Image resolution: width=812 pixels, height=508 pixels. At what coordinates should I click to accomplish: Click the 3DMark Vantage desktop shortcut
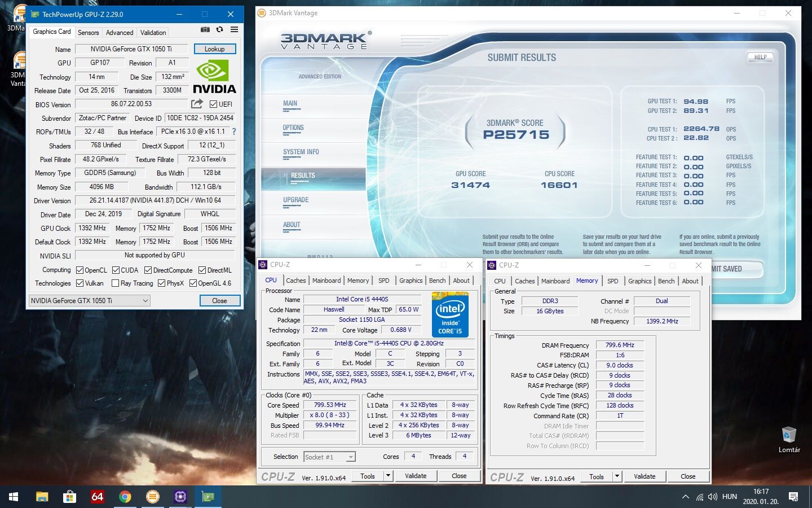click(19, 69)
